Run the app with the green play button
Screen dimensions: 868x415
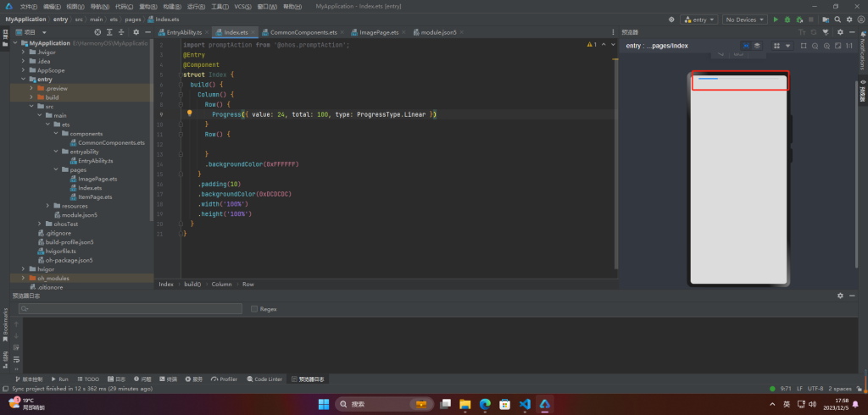click(775, 19)
